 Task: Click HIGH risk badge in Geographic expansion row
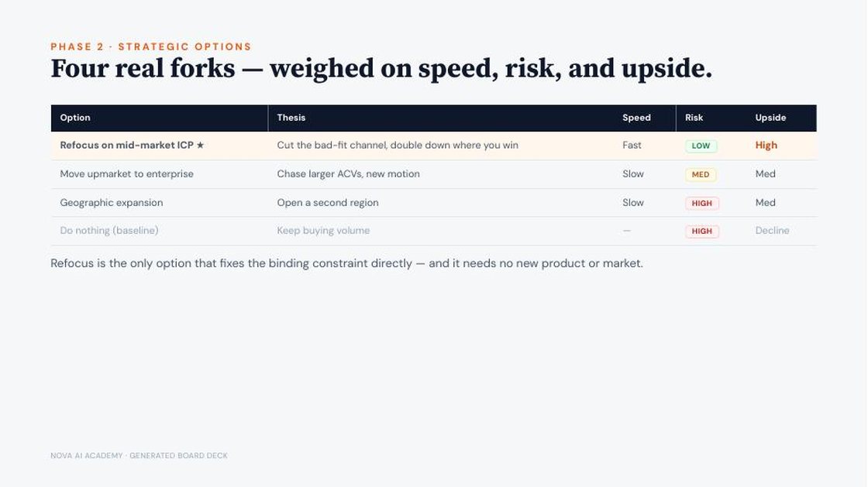(702, 204)
